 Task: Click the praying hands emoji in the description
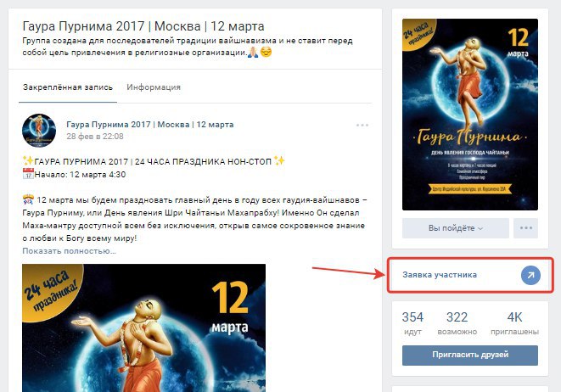pos(253,53)
